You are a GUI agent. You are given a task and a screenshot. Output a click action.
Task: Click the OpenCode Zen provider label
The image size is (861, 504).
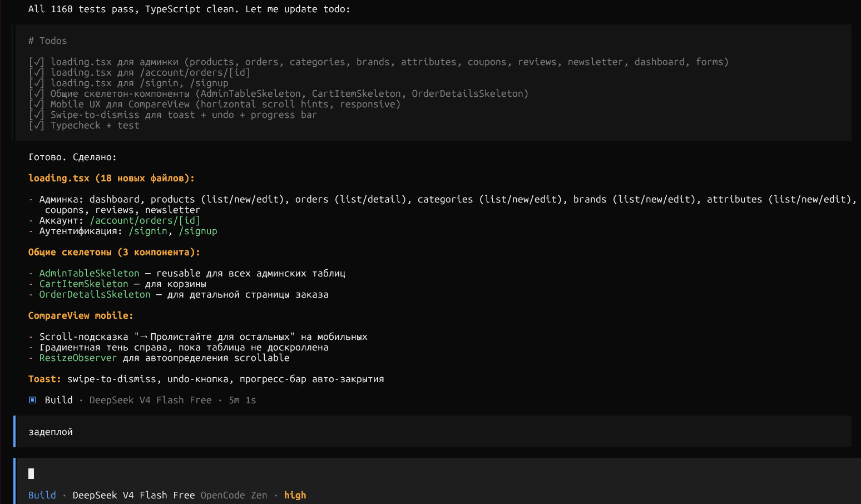click(x=234, y=495)
